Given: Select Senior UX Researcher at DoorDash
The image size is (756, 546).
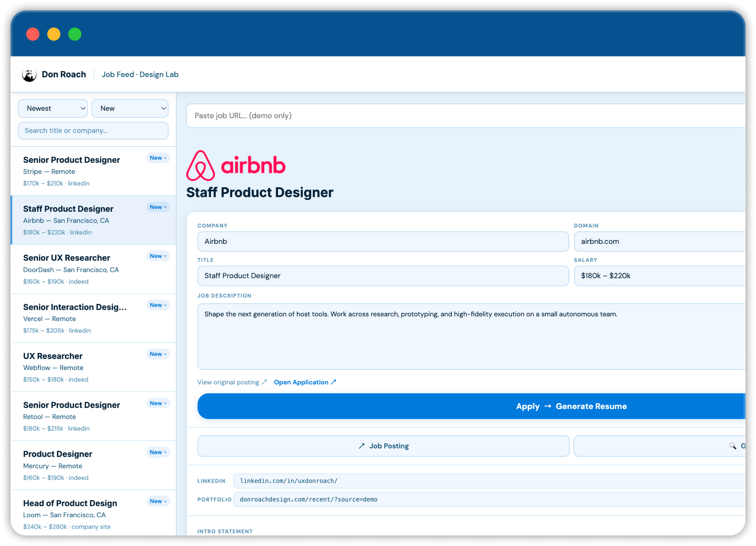Looking at the screenshot, I should [93, 269].
